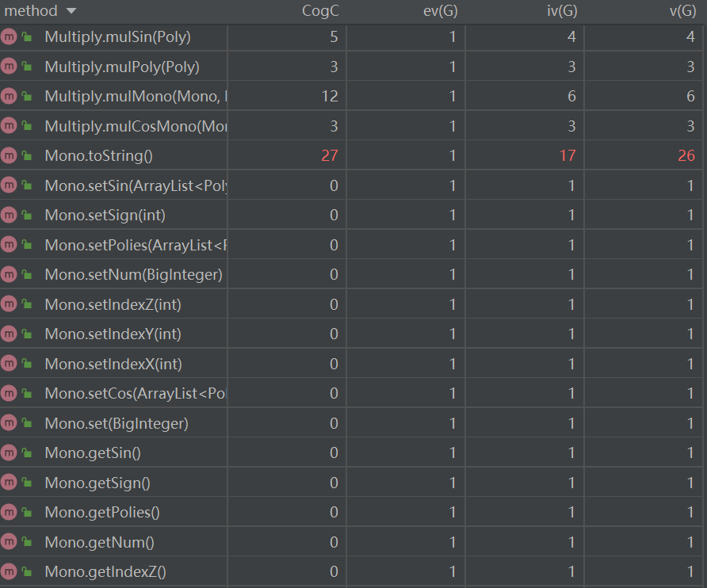This screenshot has width=707, height=588.
Task: Click green public lock icon for Mono.getNum()
Action: 27,542
